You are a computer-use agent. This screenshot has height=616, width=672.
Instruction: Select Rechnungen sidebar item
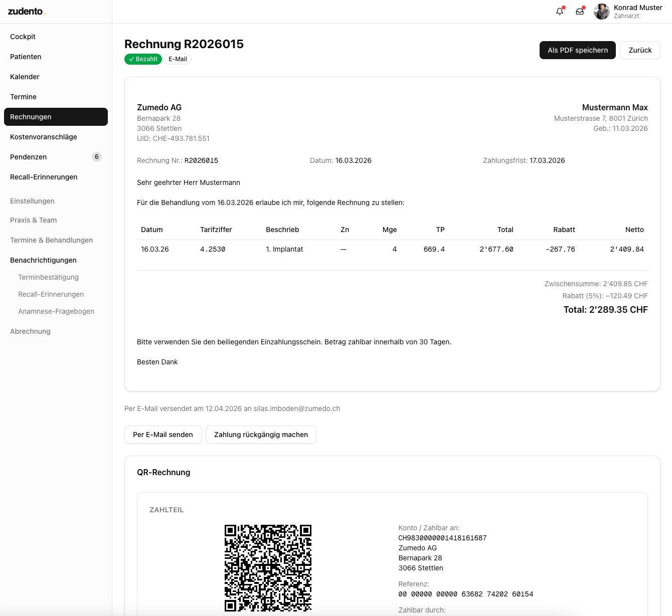tap(56, 117)
